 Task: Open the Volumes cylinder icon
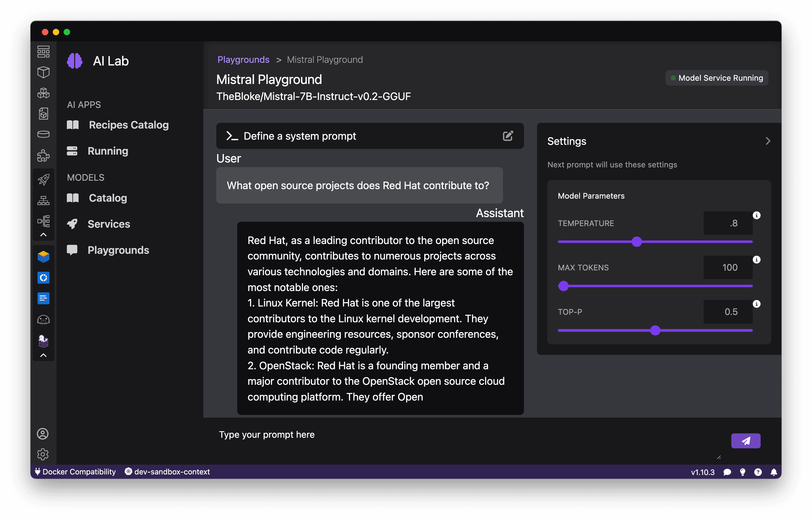[43, 134]
